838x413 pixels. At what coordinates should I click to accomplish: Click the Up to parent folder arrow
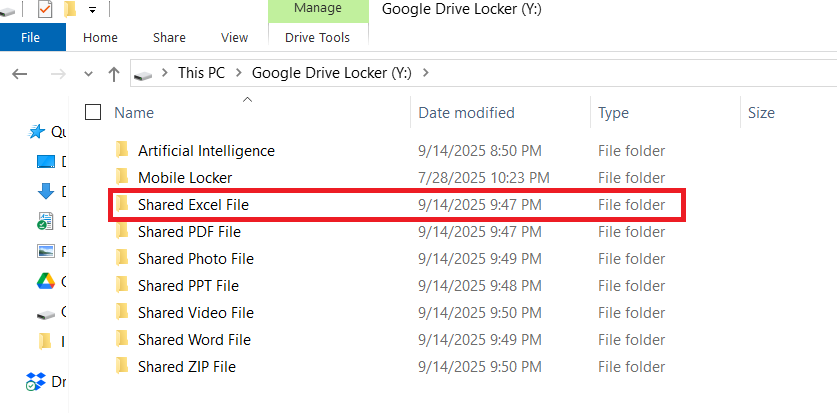114,73
